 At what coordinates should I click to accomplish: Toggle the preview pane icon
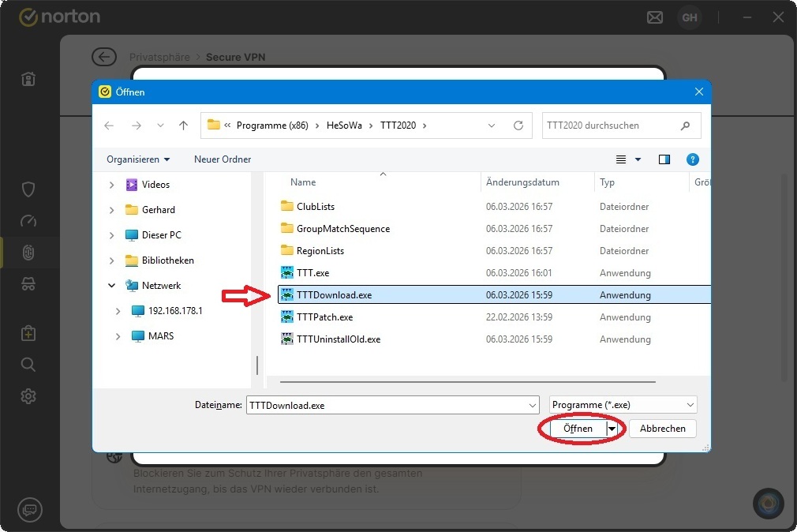click(664, 159)
